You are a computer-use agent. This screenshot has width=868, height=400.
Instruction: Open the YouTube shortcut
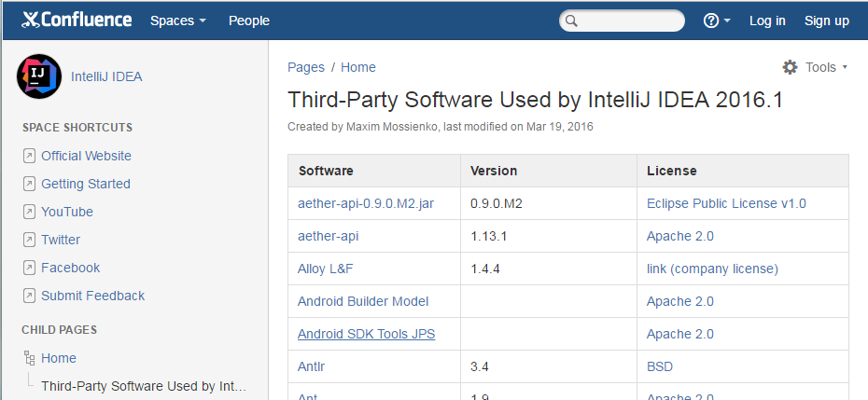[x=67, y=212]
